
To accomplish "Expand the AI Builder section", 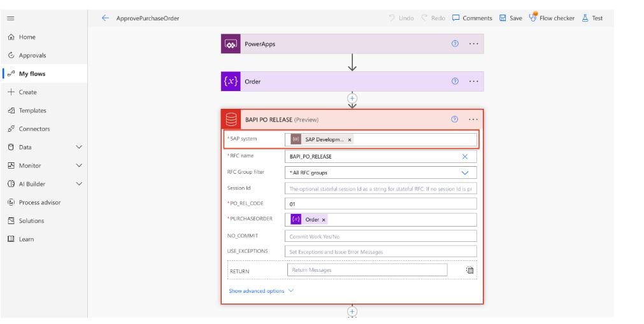I will click(79, 184).
